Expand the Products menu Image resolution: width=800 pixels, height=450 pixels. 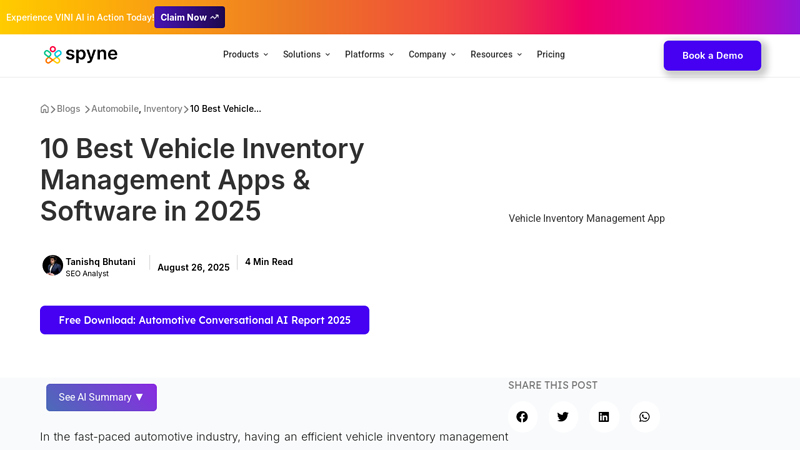(245, 55)
